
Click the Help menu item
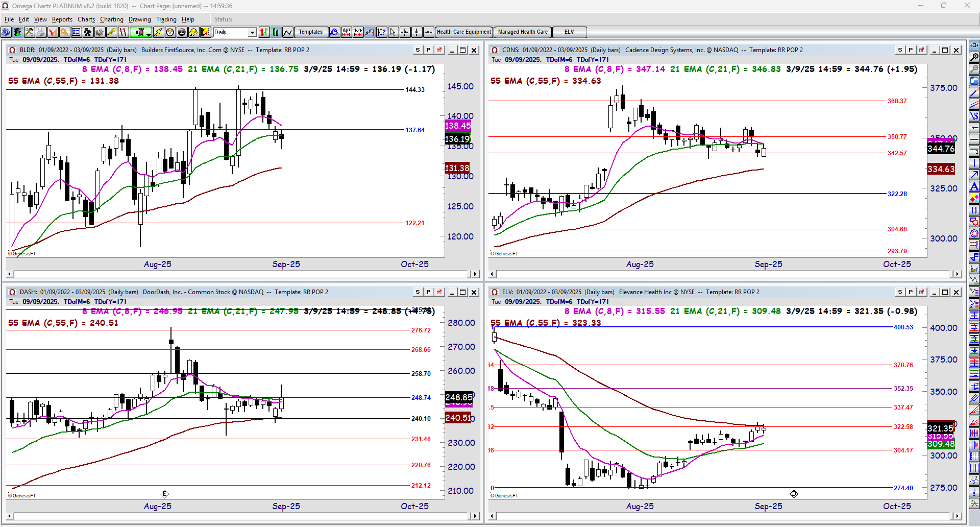pos(188,19)
